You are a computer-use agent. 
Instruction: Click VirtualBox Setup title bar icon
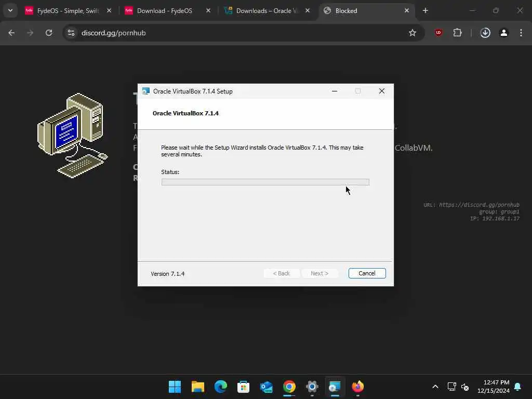pos(146,91)
